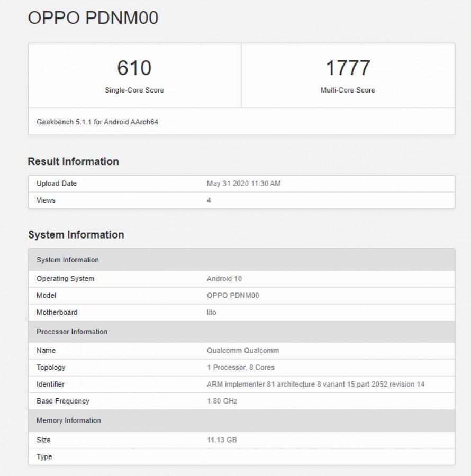Click the Operating System label
This screenshot has width=471, height=476.
tap(65, 279)
